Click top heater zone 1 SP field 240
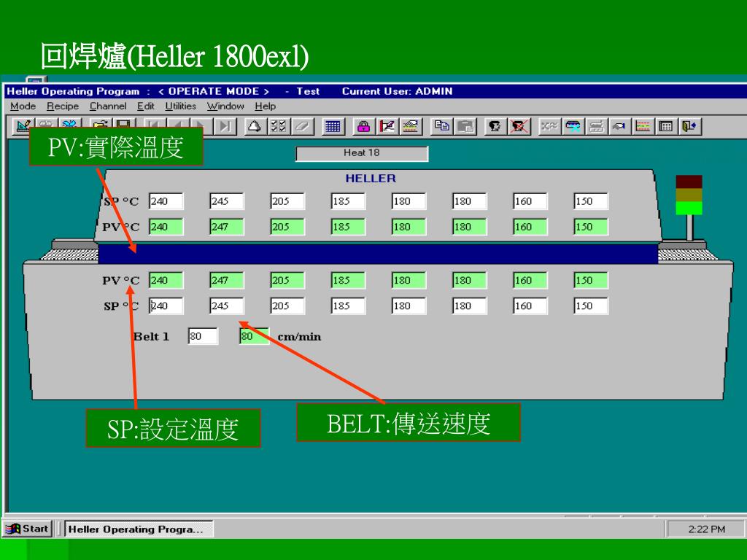Viewport: 747px width, 560px height. coord(166,201)
